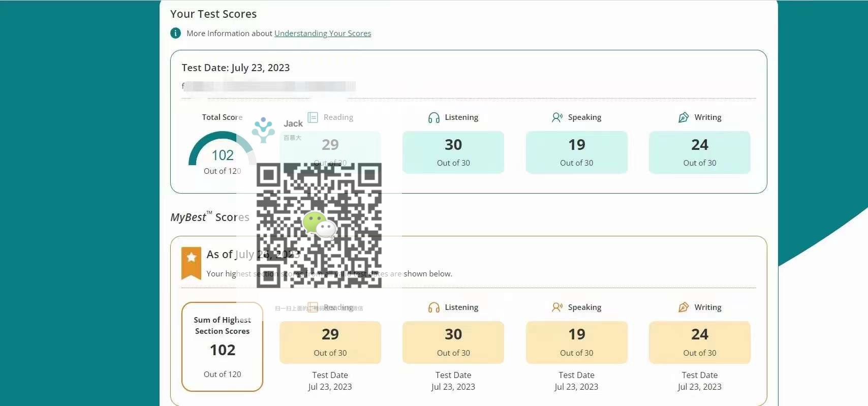The height and width of the screenshot is (406, 868).
Task: Select the teal Listening score 30 box
Action: tap(453, 152)
